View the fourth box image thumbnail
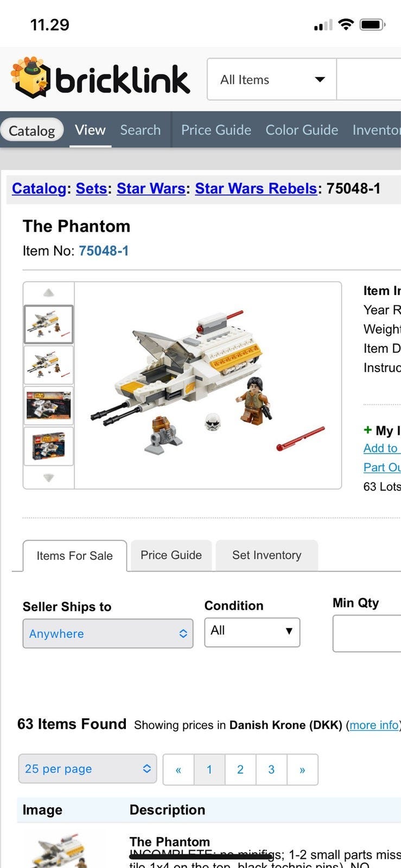The height and width of the screenshot is (868, 401). tap(49, 446)
